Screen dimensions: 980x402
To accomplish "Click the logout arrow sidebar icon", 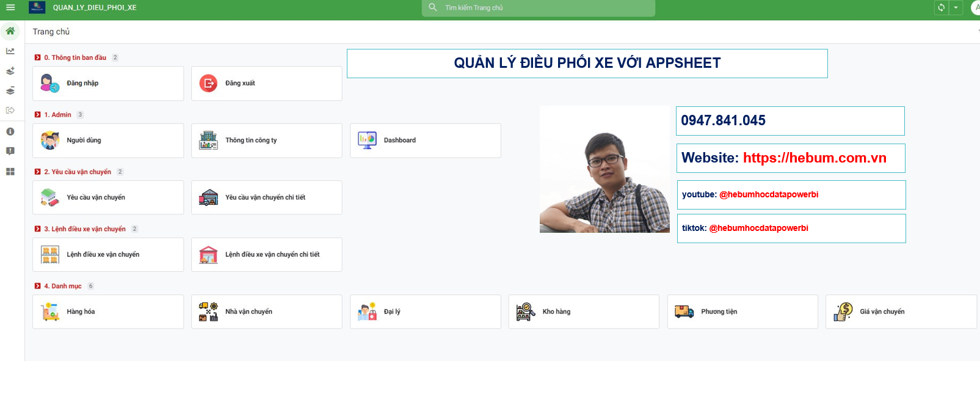I will pos(10,111).
